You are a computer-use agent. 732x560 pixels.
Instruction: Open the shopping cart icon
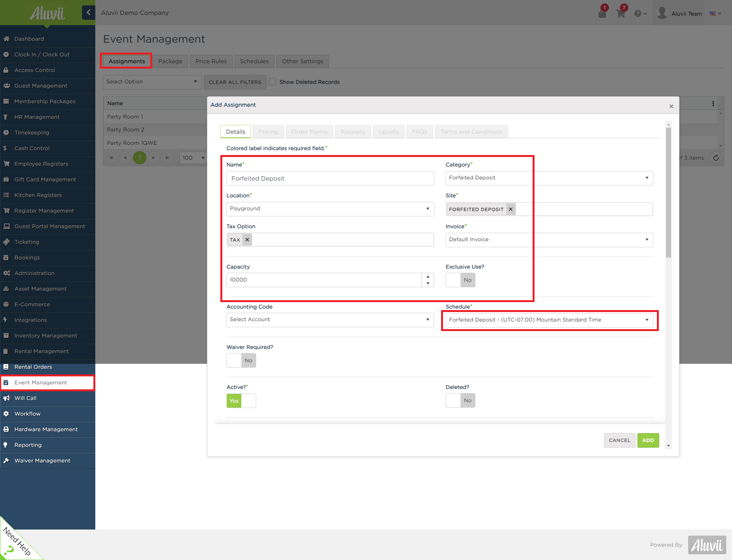coord(621,14)
